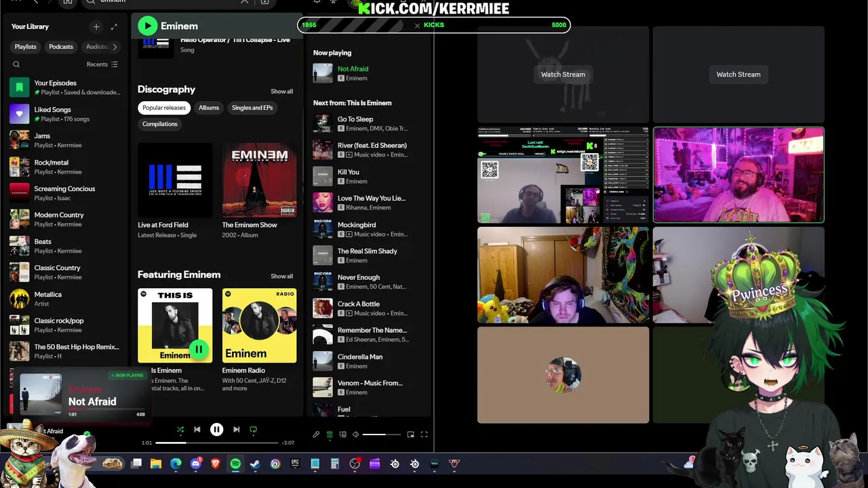Viewport: 868px width, 488px height.
Task: Select Cinderella Man in the queue
Action: click(369, 361)
